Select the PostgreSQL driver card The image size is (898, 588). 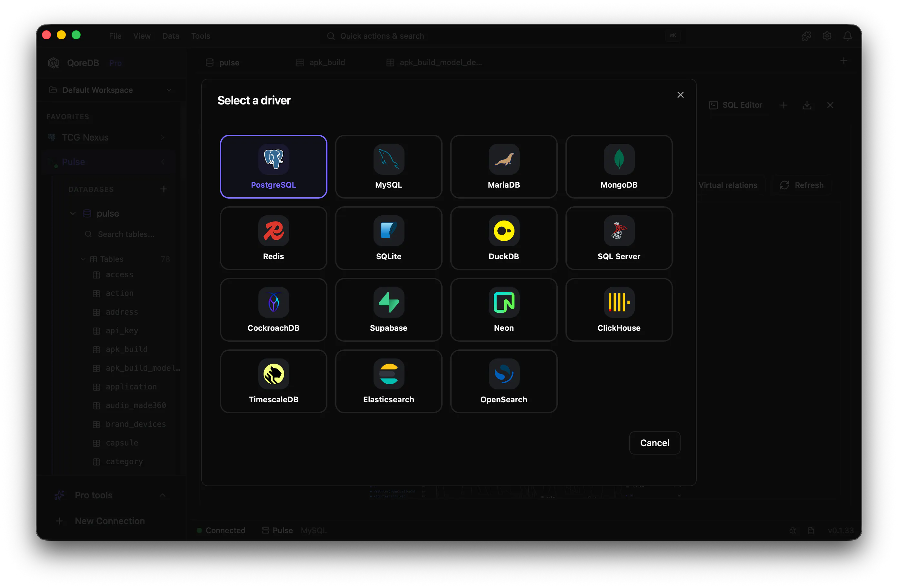point(273,166)
